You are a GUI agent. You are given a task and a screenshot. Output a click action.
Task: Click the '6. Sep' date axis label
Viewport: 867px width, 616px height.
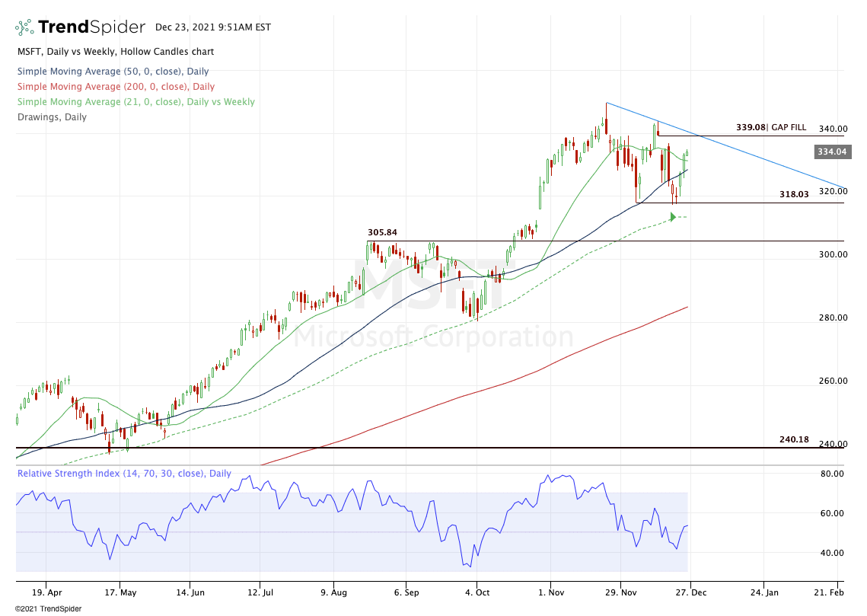406,592
